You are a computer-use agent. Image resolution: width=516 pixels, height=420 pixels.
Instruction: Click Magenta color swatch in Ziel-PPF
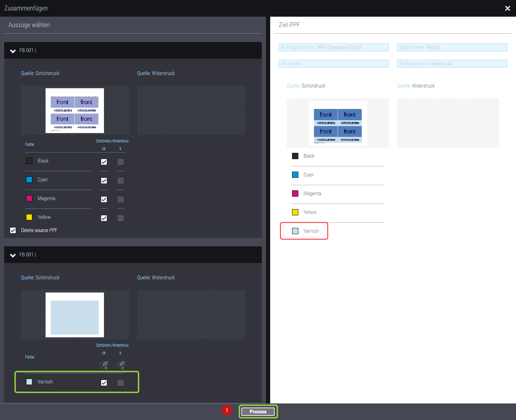point(295,193)
